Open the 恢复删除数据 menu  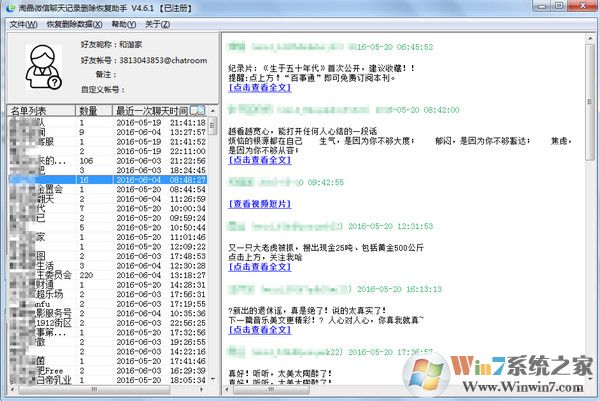coord(74,23)
